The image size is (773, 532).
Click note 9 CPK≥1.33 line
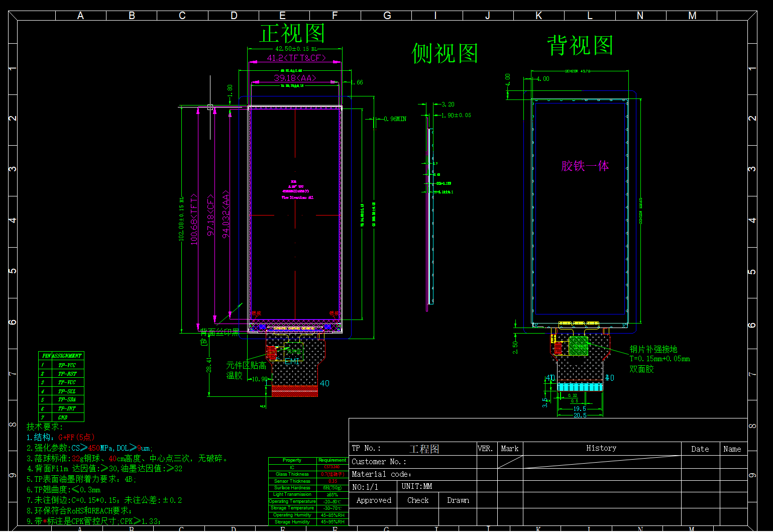click(x=94, y=521)
